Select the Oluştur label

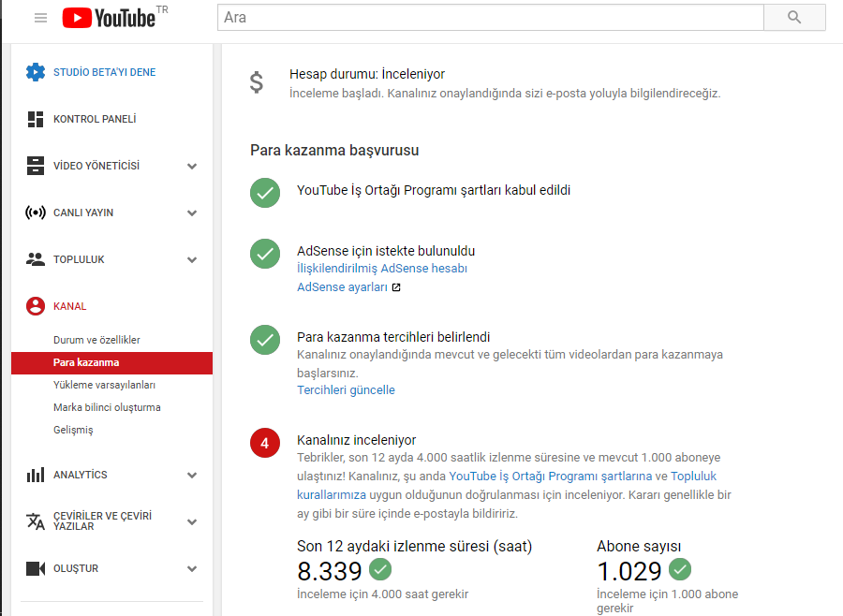click(x=76, y=568)
